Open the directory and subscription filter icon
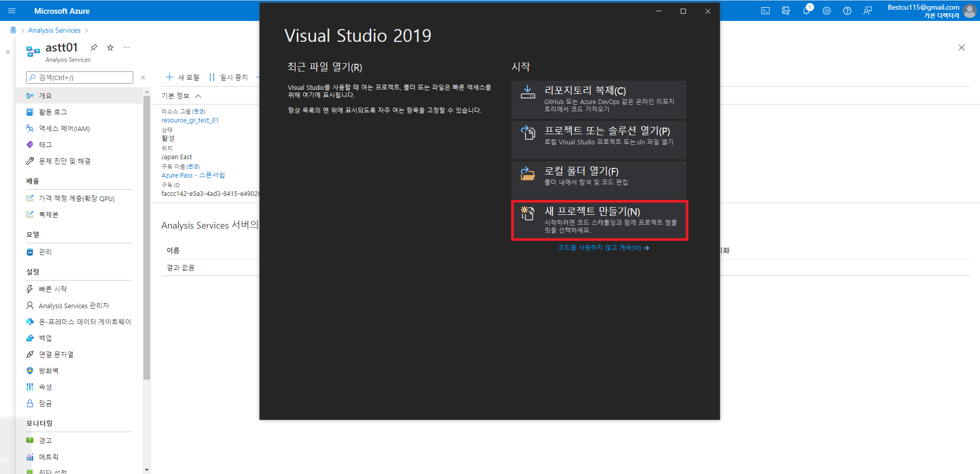Image resolution: width=980 pixels, height=474 pixels. pyautogui.click(x=786, y=11)
